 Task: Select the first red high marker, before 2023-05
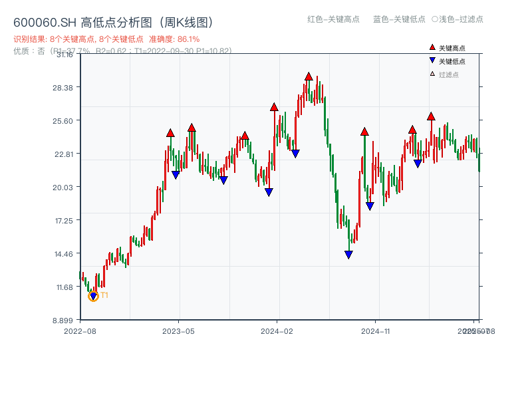pos(170,133)
